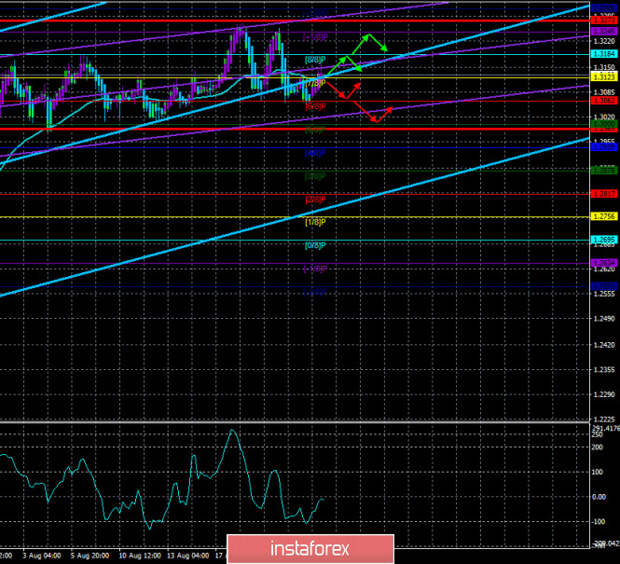Select the [0/8]P Murray level label
Image resolution: width=620 pixels, height=564 pixels.
click(x=315, y=246)
